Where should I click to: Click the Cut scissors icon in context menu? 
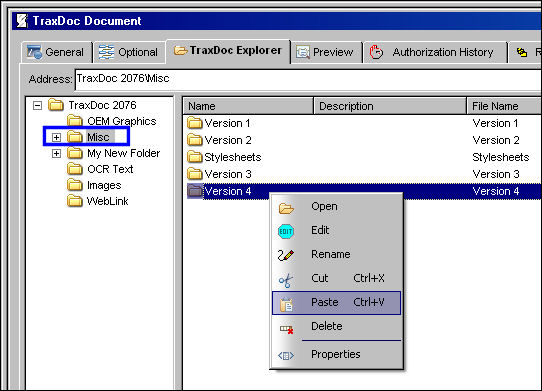click(x=286, y=280)
